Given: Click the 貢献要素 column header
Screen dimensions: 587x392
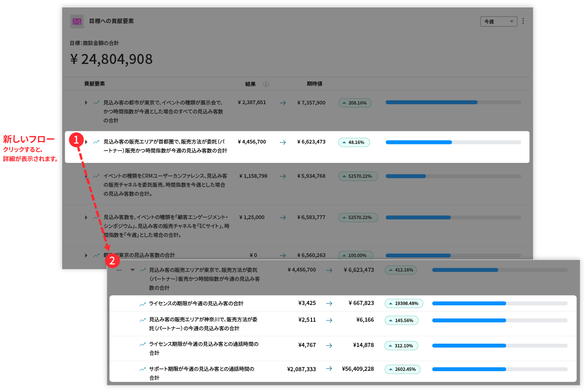Looking at the screenshot, I should click(95, 84).
